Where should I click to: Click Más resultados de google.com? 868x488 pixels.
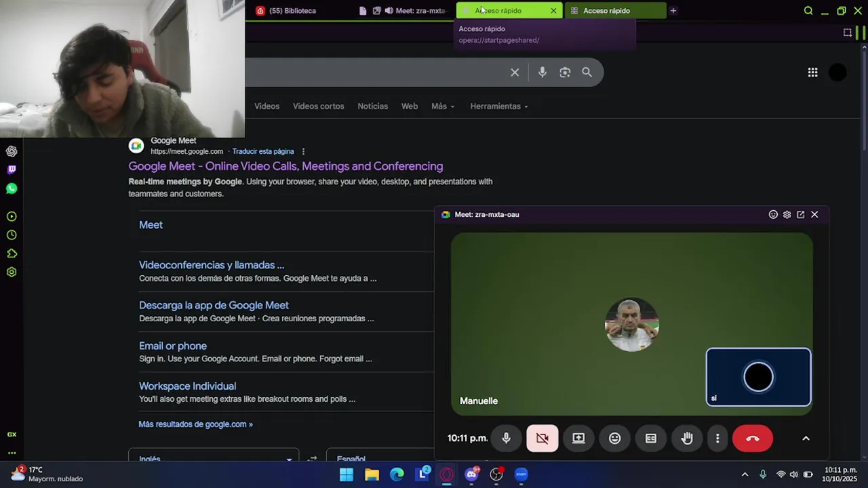[195, 424]
